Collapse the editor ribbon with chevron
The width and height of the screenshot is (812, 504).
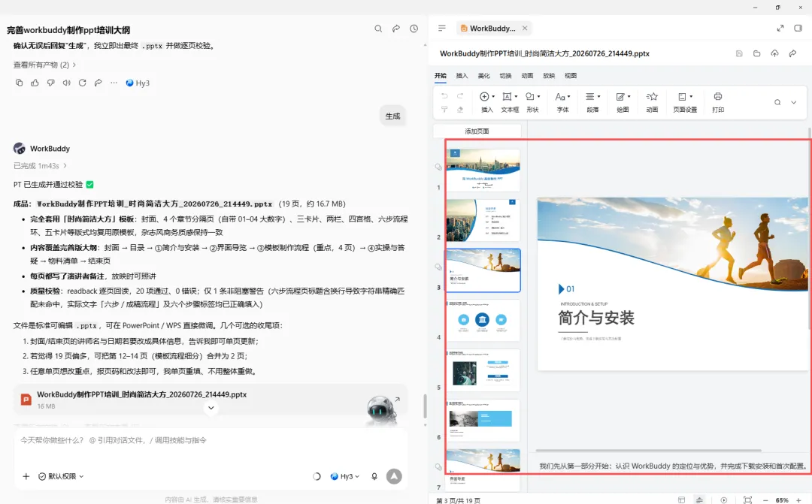[793, 102]
